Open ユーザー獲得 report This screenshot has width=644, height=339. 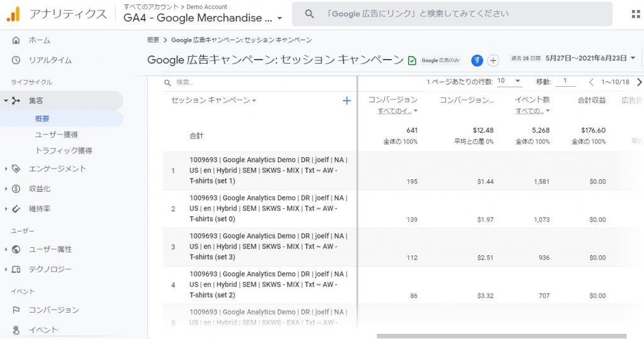point(56,135)
